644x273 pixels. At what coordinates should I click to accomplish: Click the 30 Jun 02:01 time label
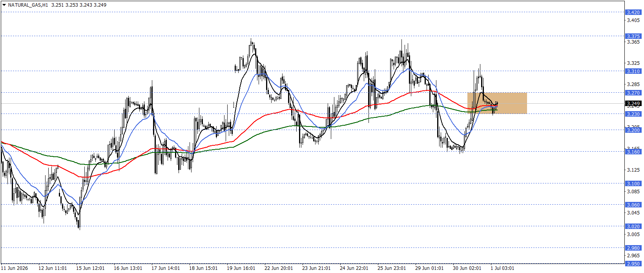pyautogui.click(x=467, y=268)
